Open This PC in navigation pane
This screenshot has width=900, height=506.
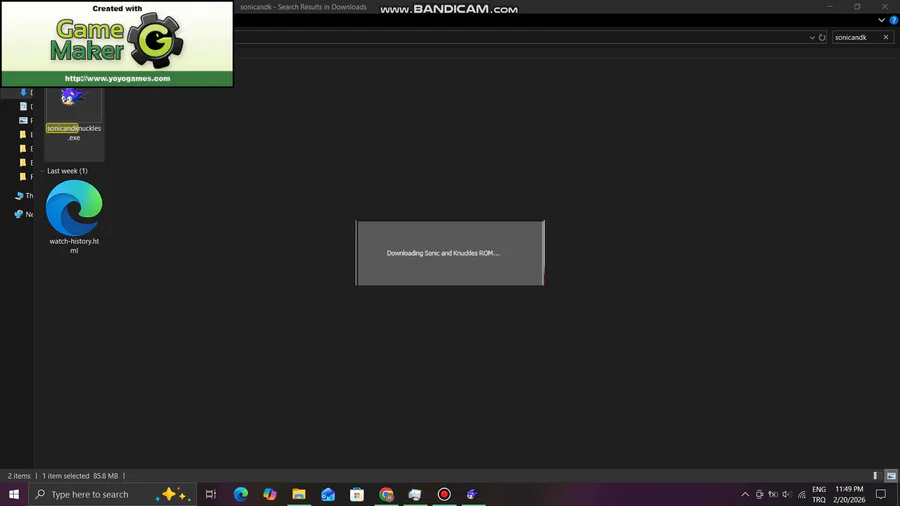coord(24,196)
